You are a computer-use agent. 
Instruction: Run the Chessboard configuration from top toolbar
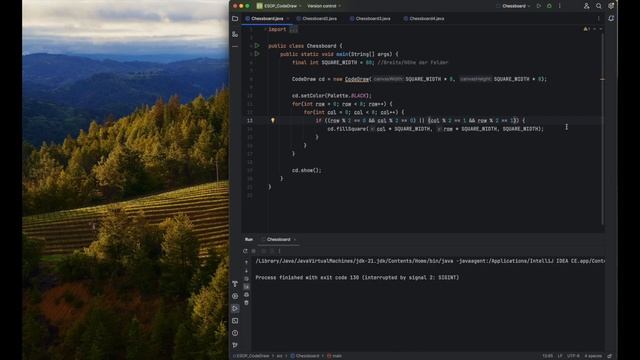(x=539, y=6)
